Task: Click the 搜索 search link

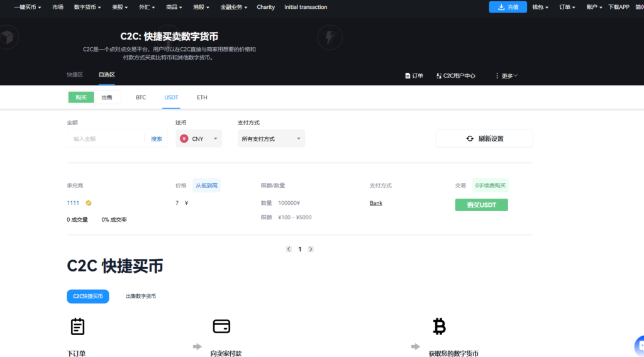Action: click(157, 139)
